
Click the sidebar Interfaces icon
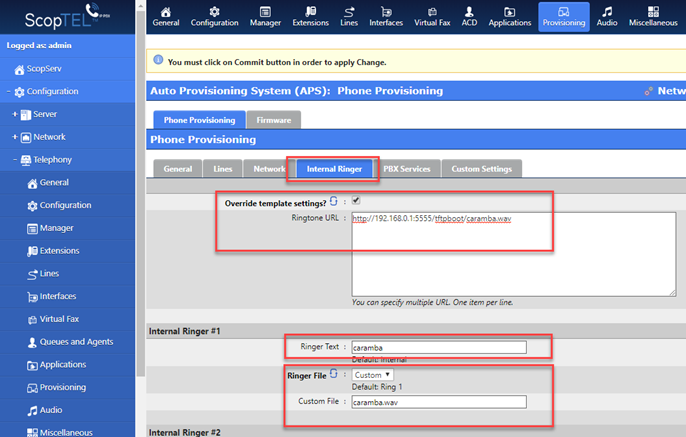click(32, 297)
